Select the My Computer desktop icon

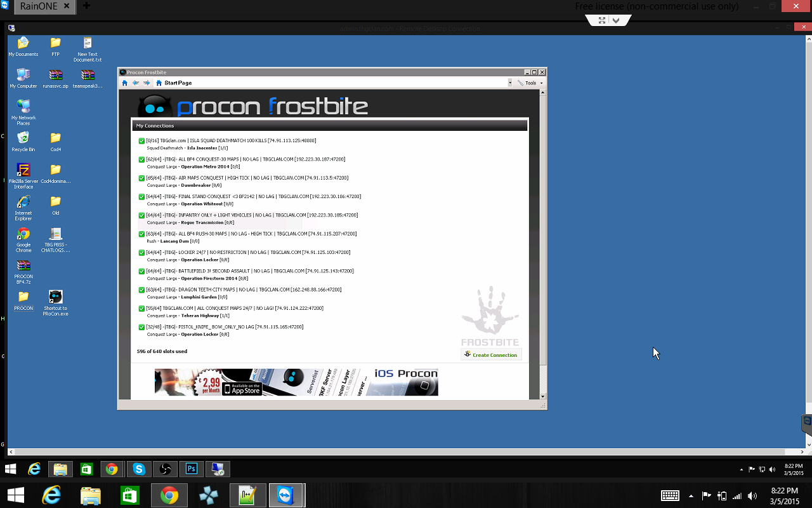click(23, 78)
